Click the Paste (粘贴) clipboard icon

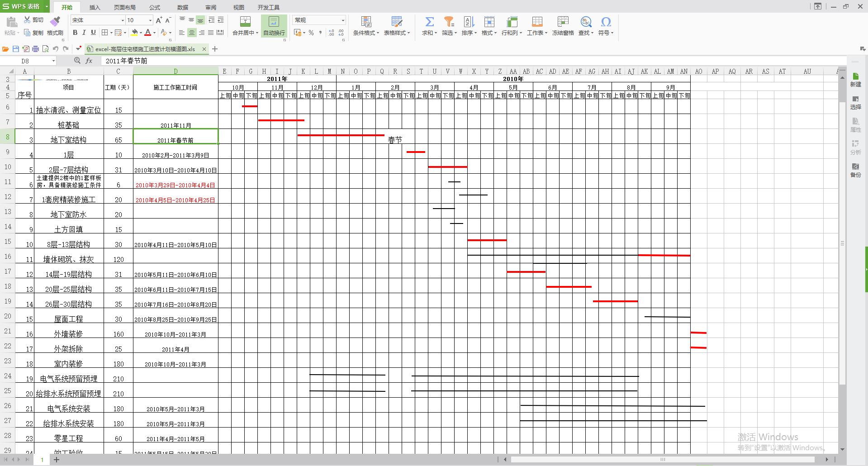click(x=12, y=22)
